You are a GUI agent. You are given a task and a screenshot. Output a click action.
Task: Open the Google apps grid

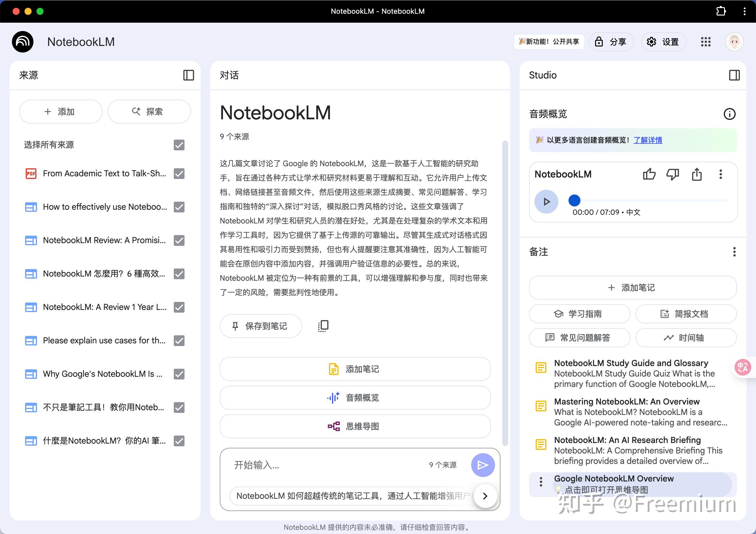[706, 42]
